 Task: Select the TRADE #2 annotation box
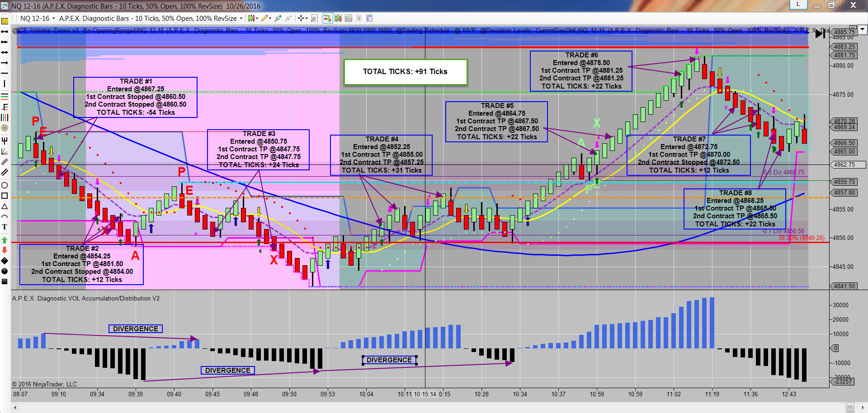point(81,264)
